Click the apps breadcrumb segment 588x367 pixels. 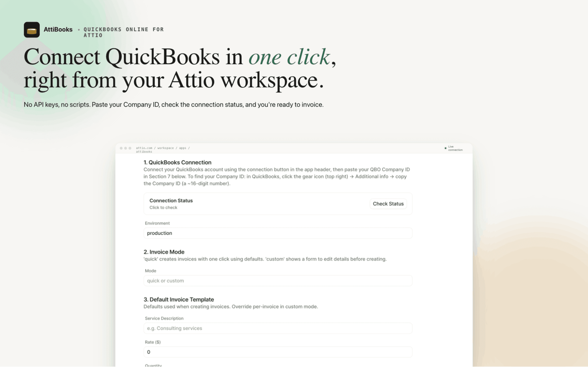(x=183, y=148)
